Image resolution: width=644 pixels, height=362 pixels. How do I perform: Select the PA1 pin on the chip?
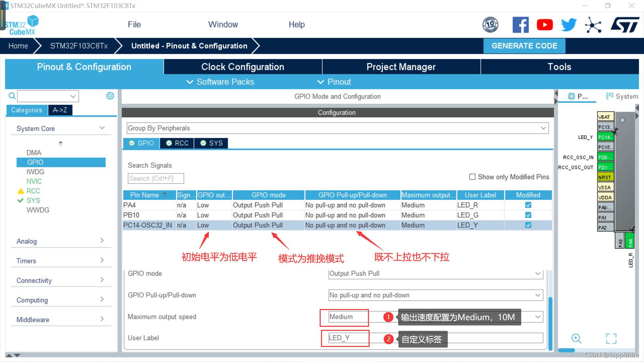(605, 218)
